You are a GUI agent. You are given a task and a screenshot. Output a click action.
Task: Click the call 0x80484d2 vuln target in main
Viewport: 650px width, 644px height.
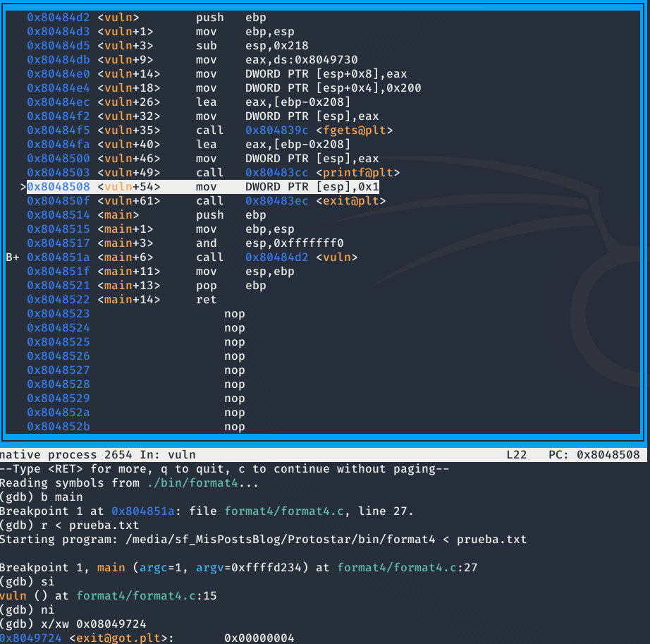(x=301, y=257)
